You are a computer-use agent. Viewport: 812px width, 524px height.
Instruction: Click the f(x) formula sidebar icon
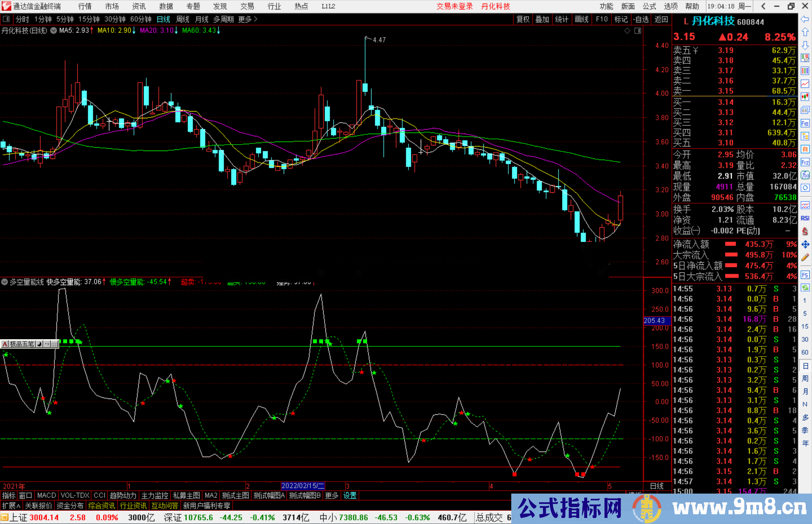805,175
